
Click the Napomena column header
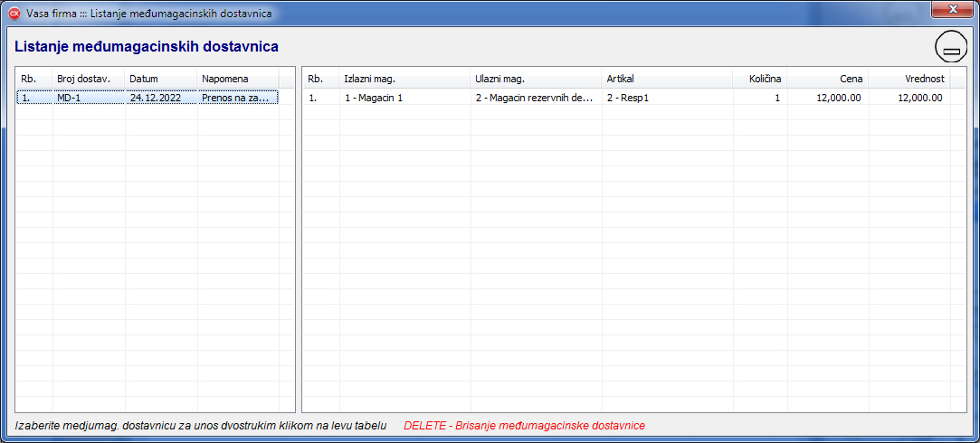point(238,79)
